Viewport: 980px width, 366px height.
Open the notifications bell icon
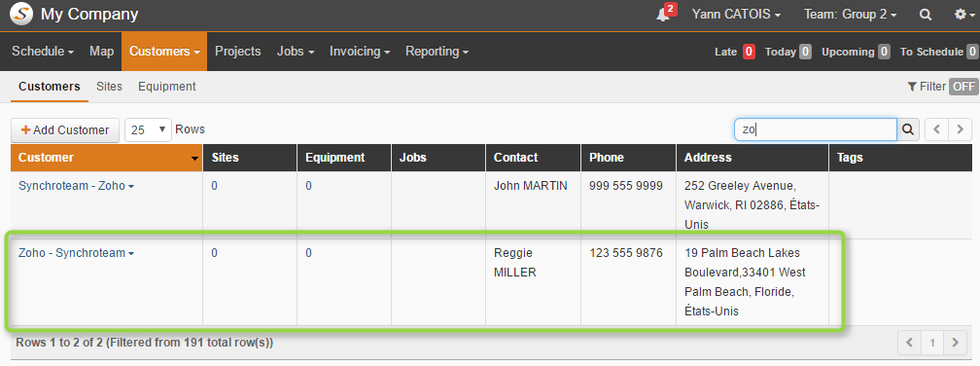point(663,15)
